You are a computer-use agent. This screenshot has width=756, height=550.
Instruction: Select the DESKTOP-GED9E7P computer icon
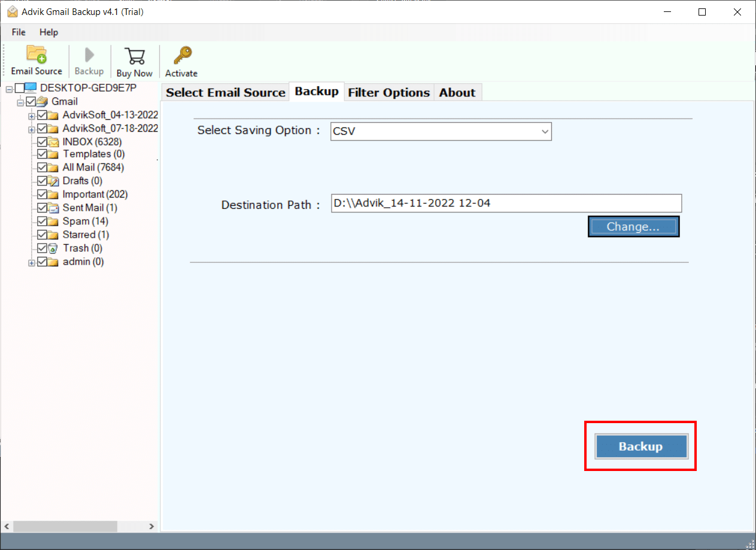pyautogui.click(x=31, y=88)
